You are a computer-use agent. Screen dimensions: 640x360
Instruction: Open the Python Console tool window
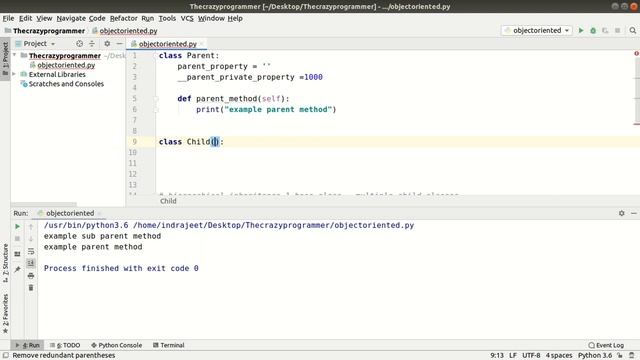pos(116,345)
